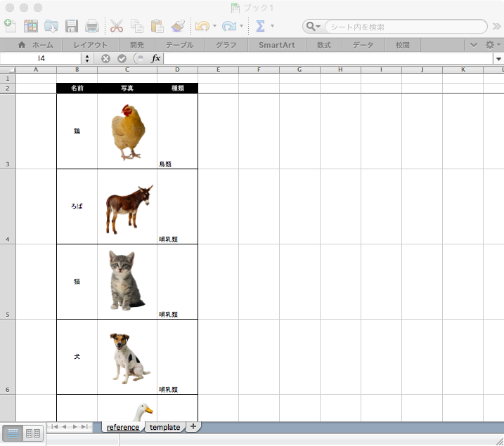Screen dimensions: 504x446
Task: Collapse the ribbon using chevron
Action: [474, 44]
